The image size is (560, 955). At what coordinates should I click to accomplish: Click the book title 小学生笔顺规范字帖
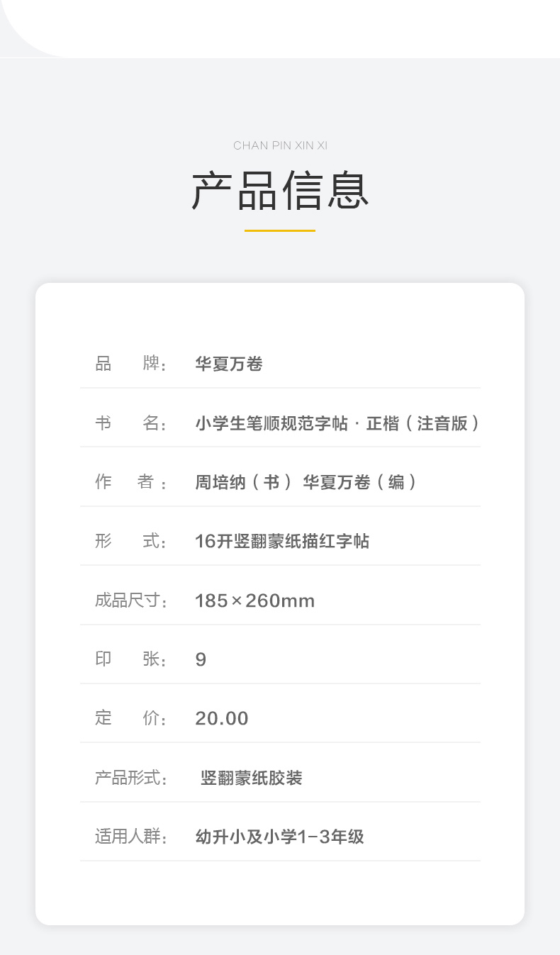(x=271, y=423)
